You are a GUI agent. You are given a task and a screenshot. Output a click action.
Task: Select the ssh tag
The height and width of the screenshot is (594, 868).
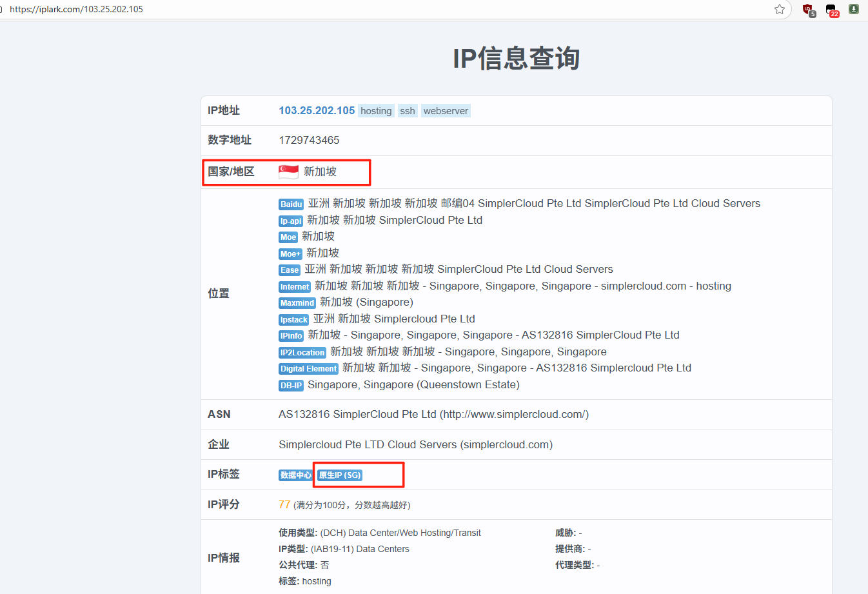coord(408,111)
